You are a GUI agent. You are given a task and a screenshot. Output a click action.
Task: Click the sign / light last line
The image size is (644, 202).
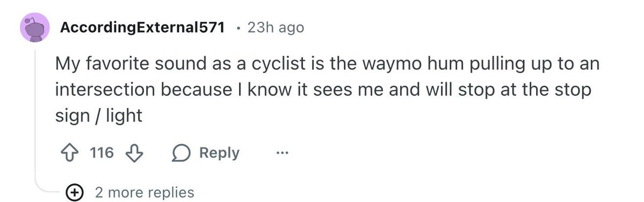(x=99, y=116)
